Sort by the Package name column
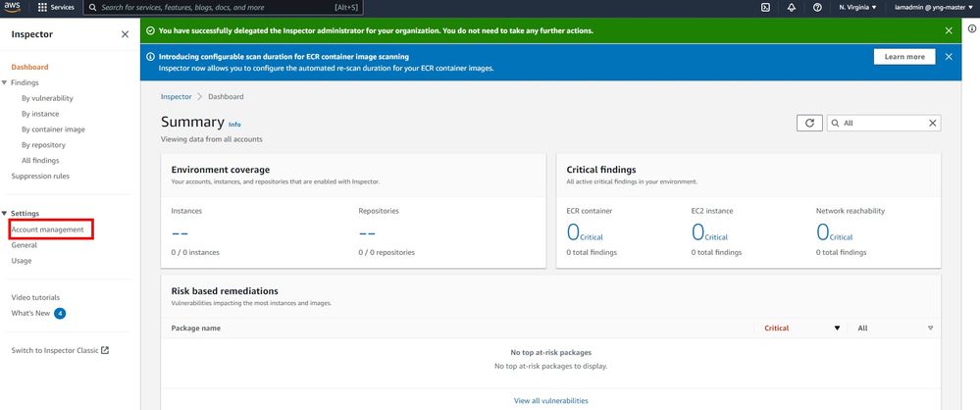 (x=195, y=329)
